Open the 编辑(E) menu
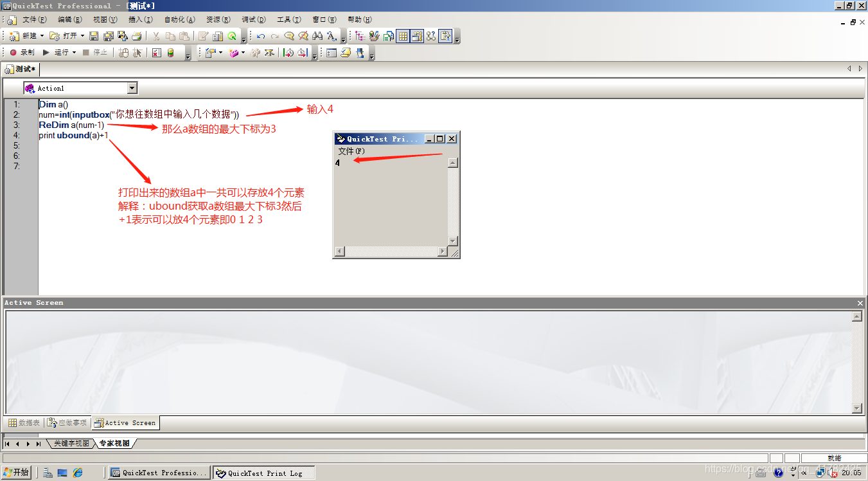This screenshot has width=868, height=481. (70, 20)
